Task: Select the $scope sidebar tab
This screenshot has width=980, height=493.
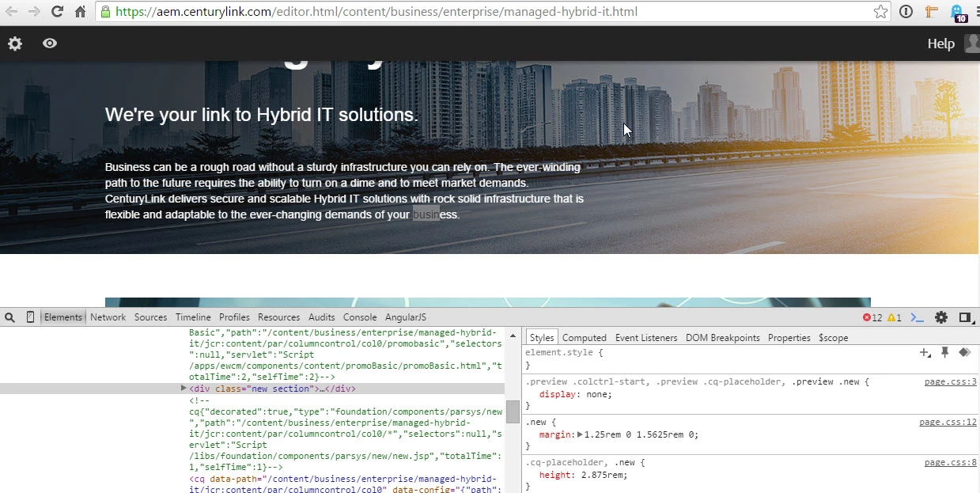Action: pos(833,338)
